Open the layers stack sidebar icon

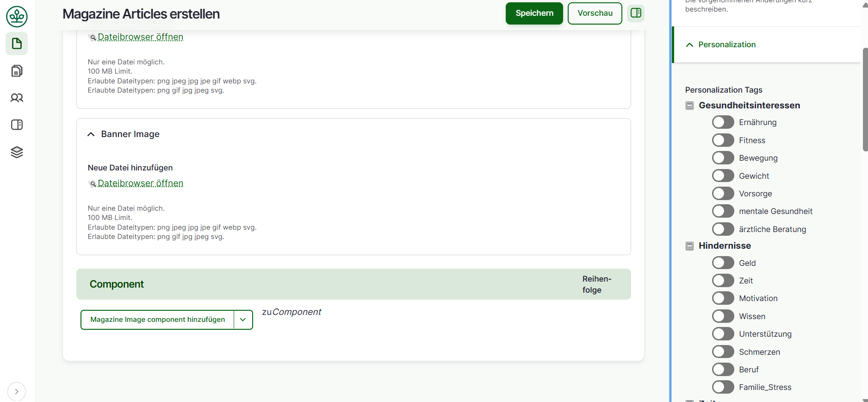point(17,152)
